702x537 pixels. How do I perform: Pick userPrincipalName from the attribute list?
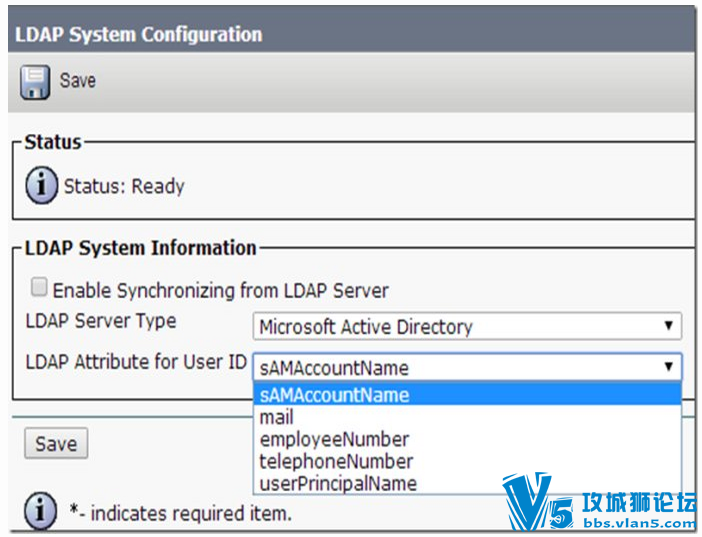[467, 483]
